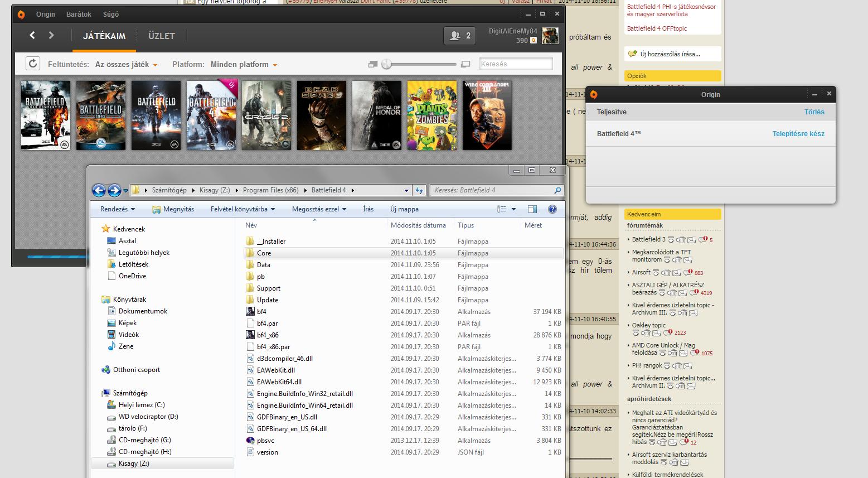Viewport: 868px width, 478px height.
Task: Expand Program Files (x86) breadcrumb arrow
Action: click(305, 190)
